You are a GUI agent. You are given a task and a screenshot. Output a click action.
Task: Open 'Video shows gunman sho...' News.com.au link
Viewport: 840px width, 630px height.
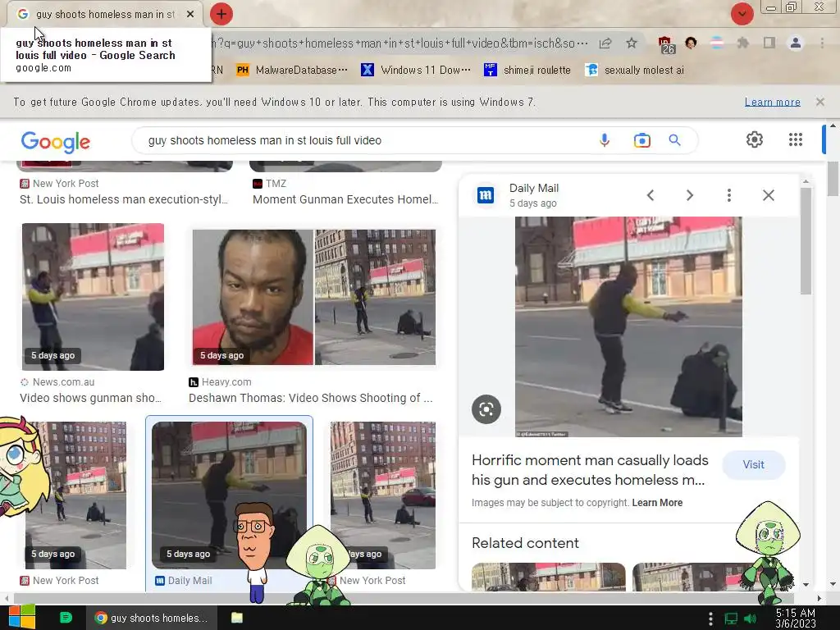pyautogui.click(x=90, y=398)
